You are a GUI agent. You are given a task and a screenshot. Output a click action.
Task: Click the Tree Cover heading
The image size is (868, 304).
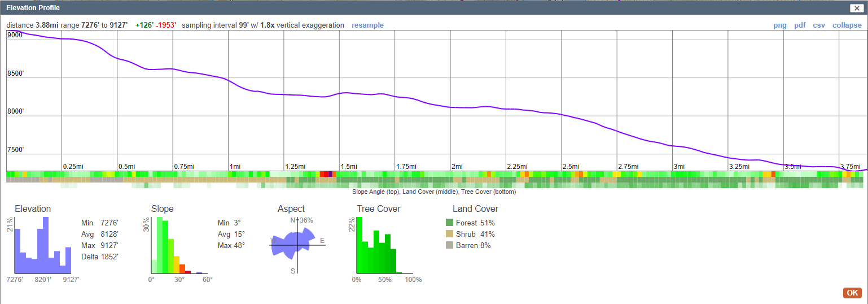378,209
